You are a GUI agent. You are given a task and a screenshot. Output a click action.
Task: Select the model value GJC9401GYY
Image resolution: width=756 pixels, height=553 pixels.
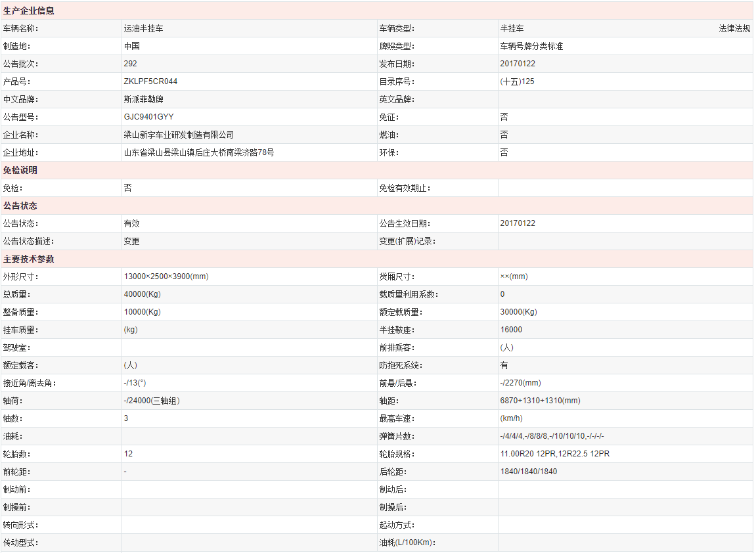click(x=148, y=118)
